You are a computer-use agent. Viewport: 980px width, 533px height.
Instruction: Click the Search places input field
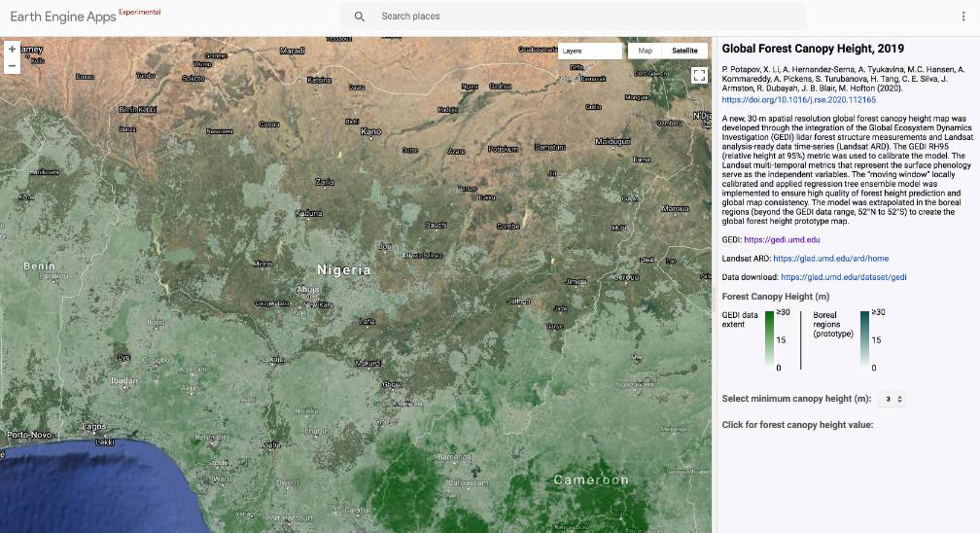(583, 17)
